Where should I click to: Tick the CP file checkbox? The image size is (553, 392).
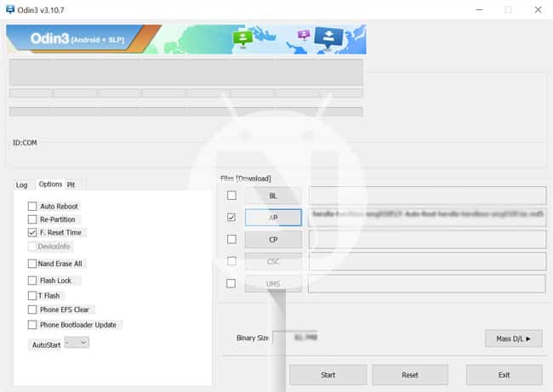(x=231, y=239)
